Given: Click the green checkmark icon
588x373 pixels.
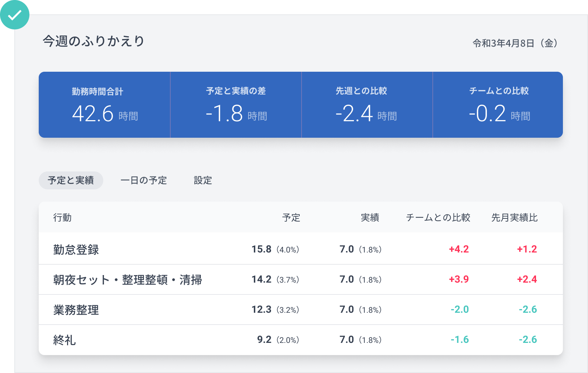Looking at the screenshot, I should (14, 14).
